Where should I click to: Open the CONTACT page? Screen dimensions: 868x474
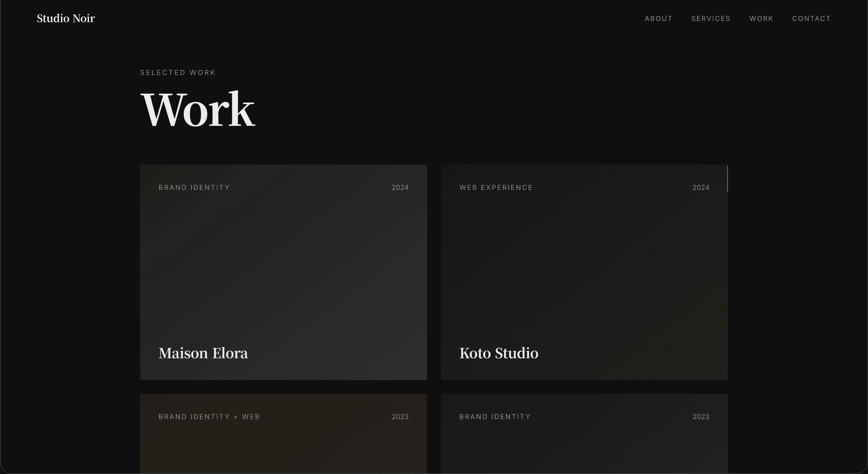click(x=811, y=19)
